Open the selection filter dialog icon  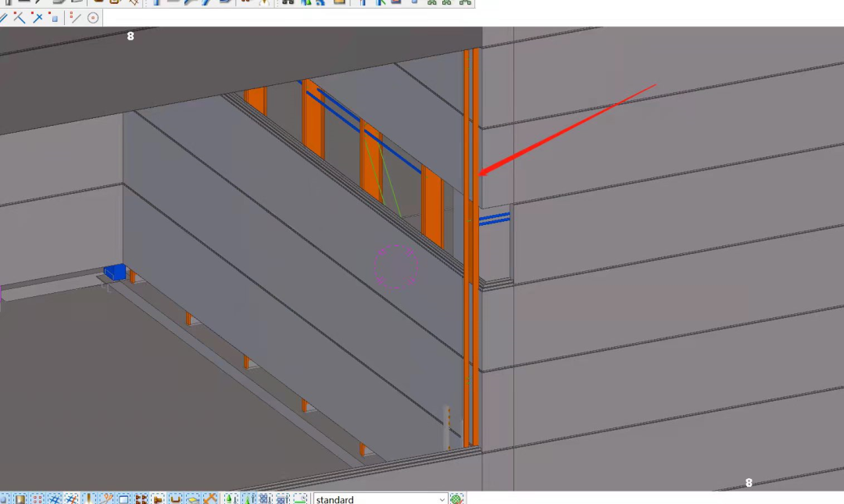click(456, 499)
